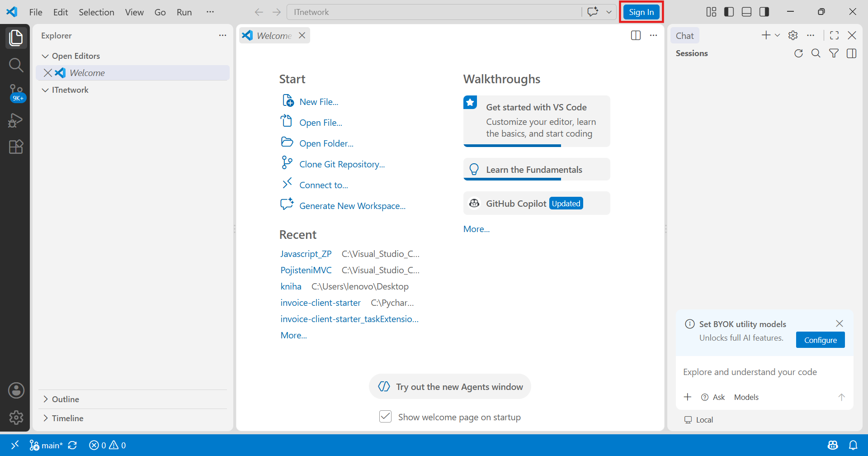The height and width of the screenshot is (456, 868).
Task: Click the ITnetwork command center search box
Action: [434, 12]
